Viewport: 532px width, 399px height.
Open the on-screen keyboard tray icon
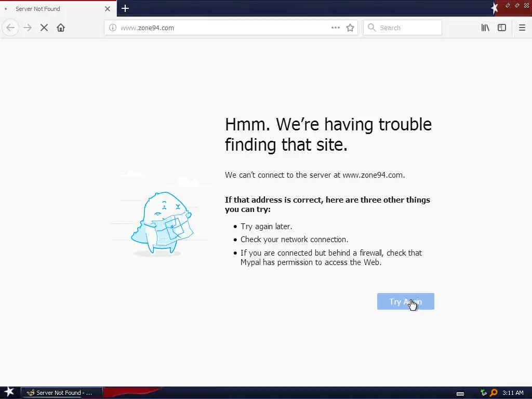(x=460, y=393)
